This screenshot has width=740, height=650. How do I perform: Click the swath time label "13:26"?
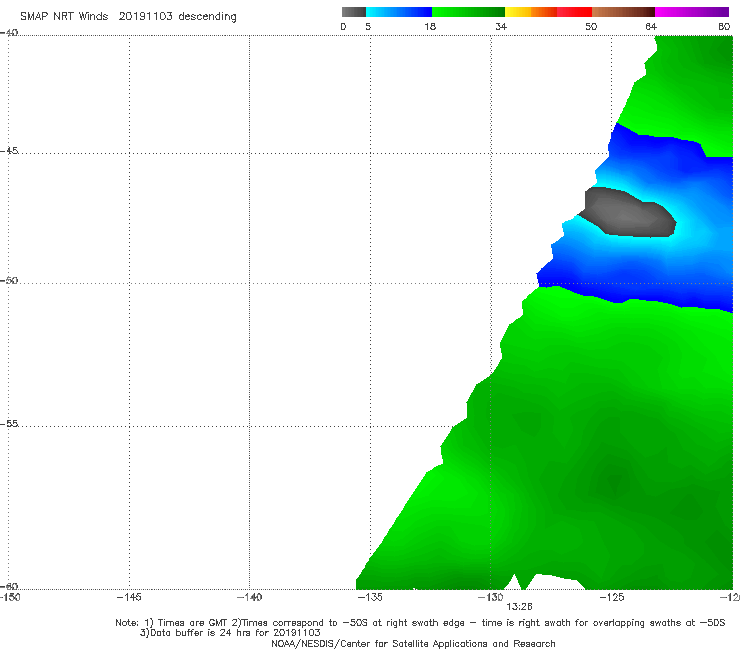coord(519,607)
